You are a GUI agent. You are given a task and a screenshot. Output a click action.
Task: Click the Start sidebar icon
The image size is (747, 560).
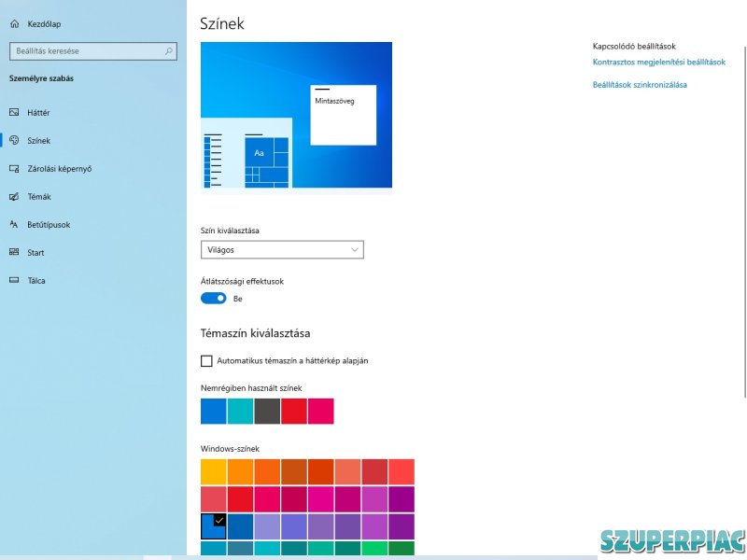[14, 253]
